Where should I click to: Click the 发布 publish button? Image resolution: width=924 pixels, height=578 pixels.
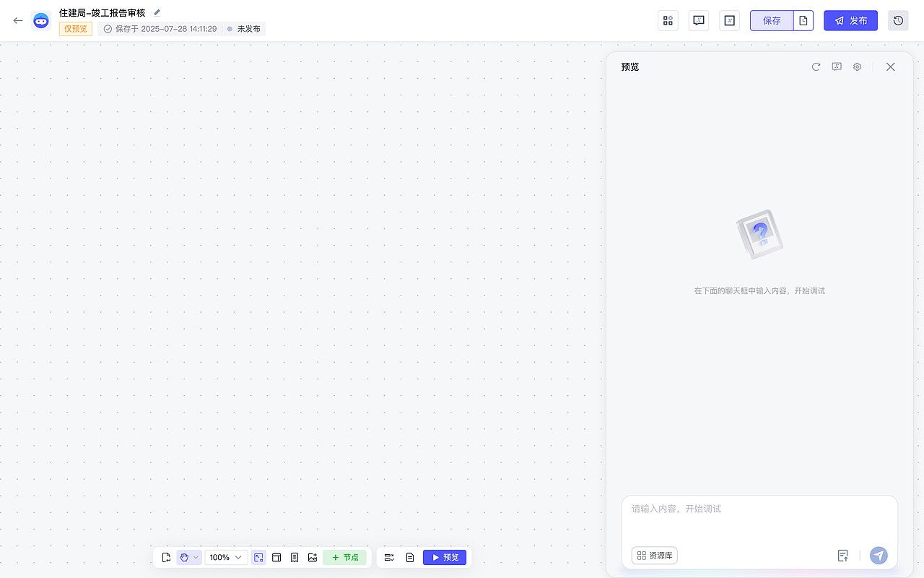[x=850, y=20]
